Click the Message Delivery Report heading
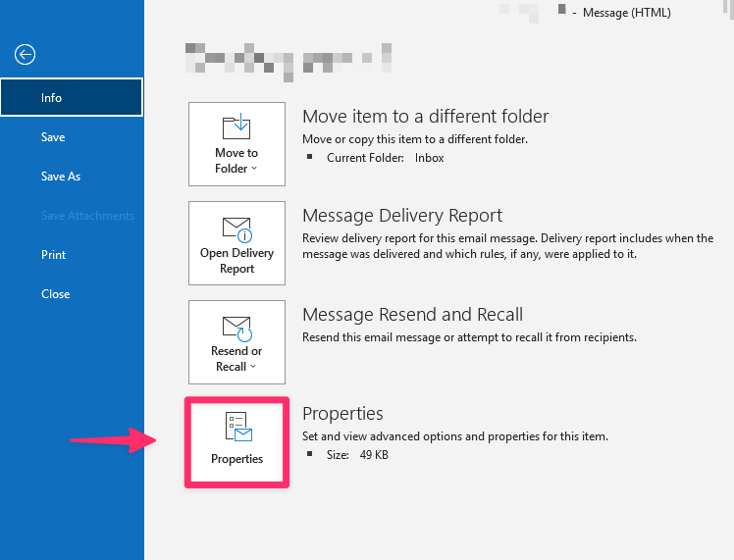 [x=402, y=216]
